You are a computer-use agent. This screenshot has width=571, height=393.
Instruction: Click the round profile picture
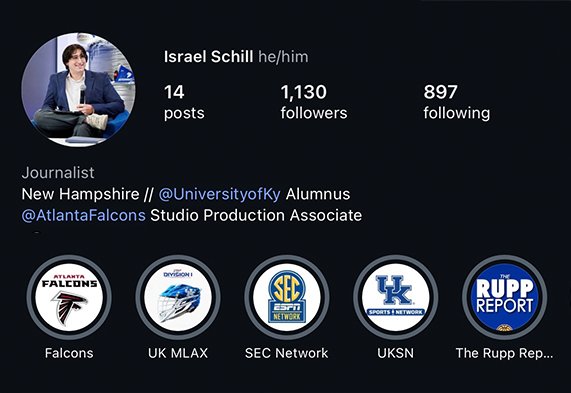(x=78, y=90)
